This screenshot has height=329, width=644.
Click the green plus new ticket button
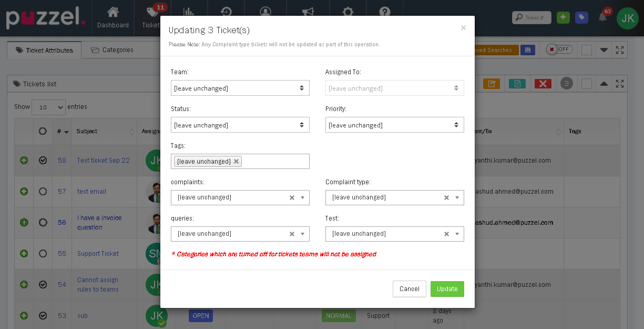tap(563, 17)
